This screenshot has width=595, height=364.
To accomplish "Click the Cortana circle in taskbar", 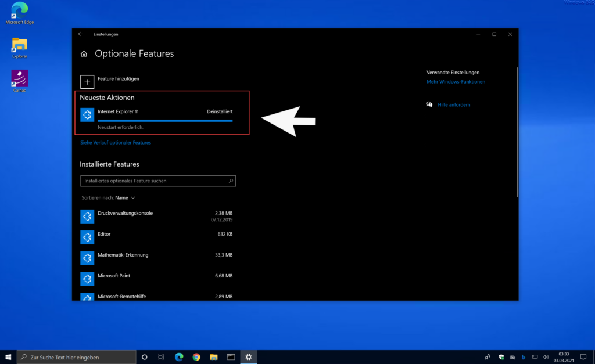I will point(145,357).
